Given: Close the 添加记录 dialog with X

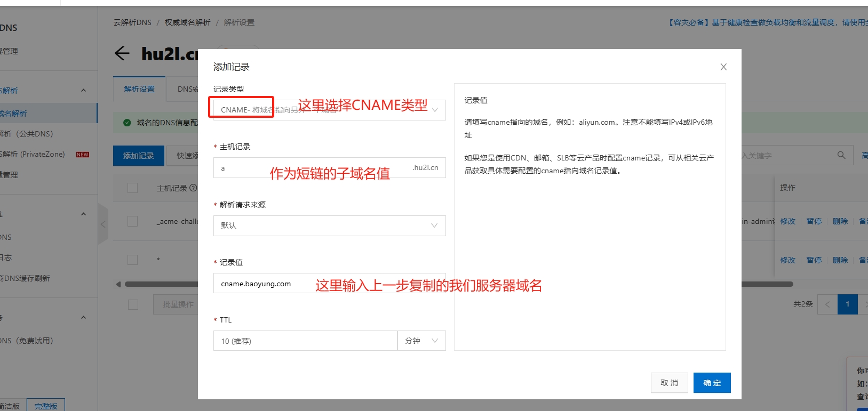Looking at the screenshot, I should click(723, 67).
